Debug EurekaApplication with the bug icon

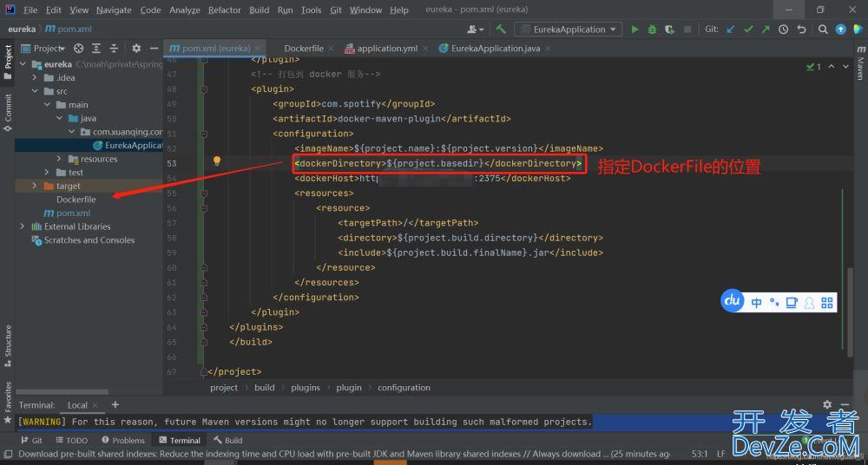click(652, 29)
